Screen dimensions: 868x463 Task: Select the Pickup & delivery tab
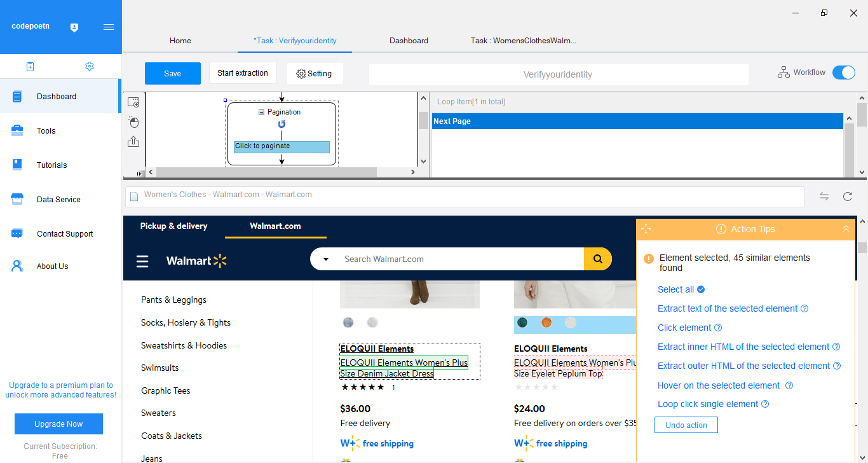click(174, 226)
